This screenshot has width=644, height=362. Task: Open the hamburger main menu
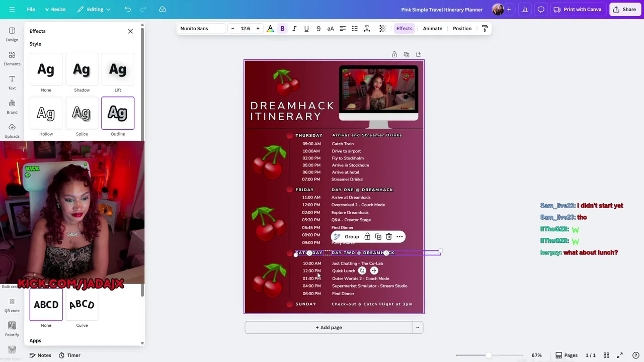click(x=12, y=10)
